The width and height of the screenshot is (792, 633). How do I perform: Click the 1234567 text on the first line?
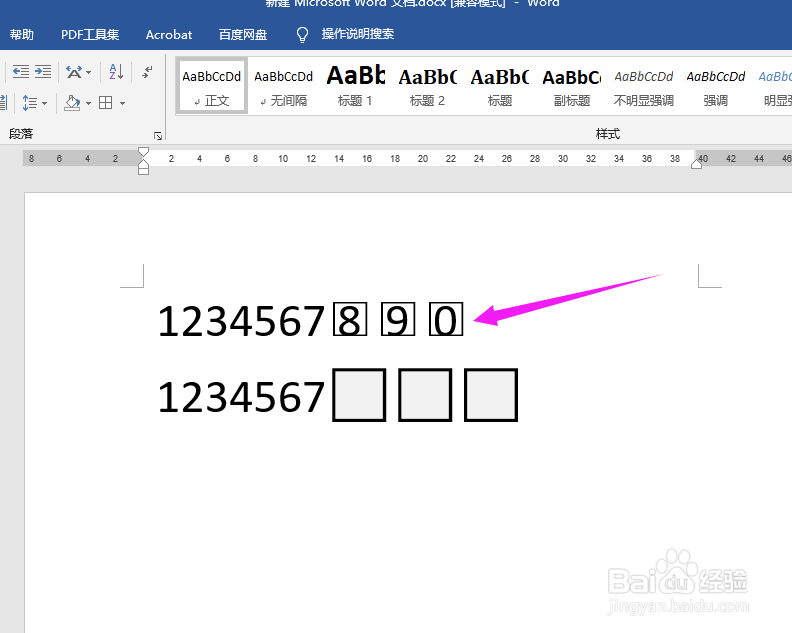pyautogui.click(x=241, y=321)
